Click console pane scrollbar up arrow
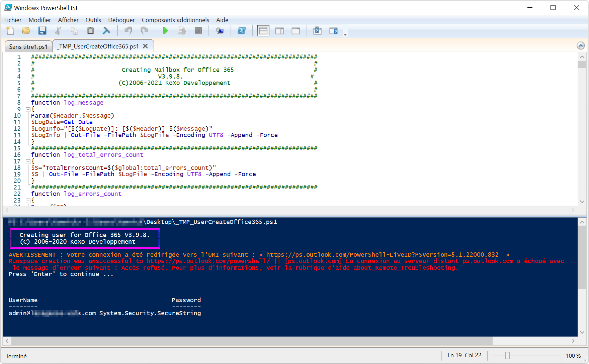This screenshot has height=364, width=589. coord(582,222)
